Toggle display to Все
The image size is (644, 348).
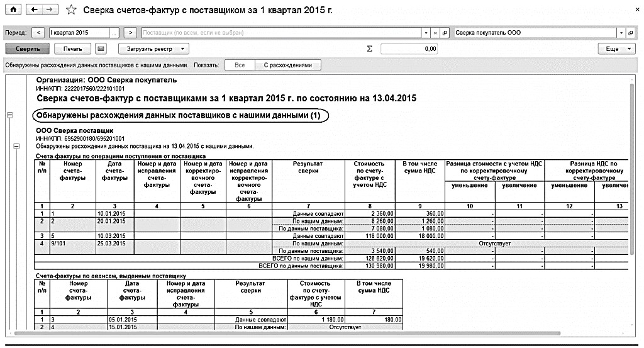240,65
